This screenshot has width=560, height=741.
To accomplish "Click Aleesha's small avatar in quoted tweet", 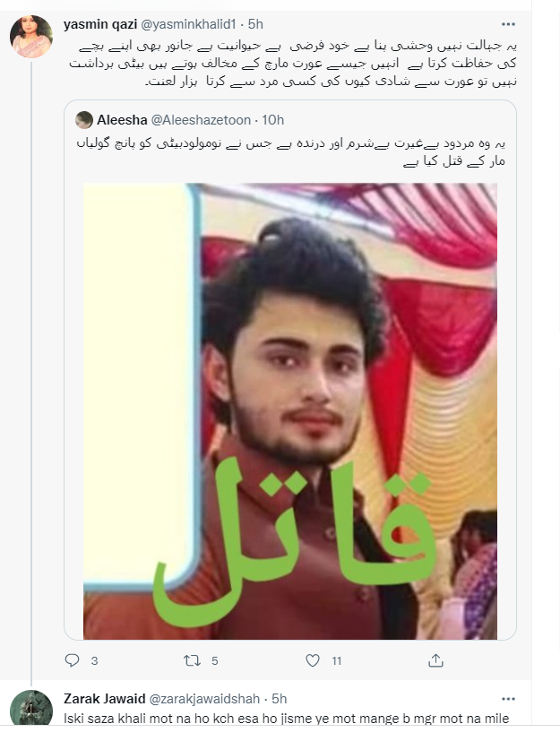I will [x=83, y=120].
